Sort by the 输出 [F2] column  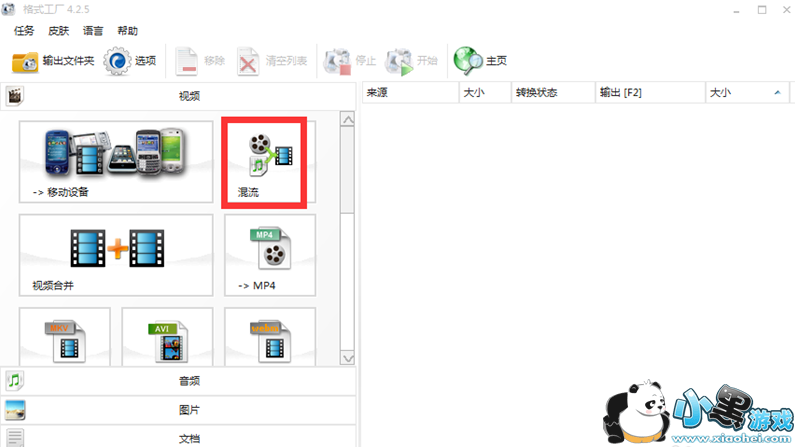651,92
